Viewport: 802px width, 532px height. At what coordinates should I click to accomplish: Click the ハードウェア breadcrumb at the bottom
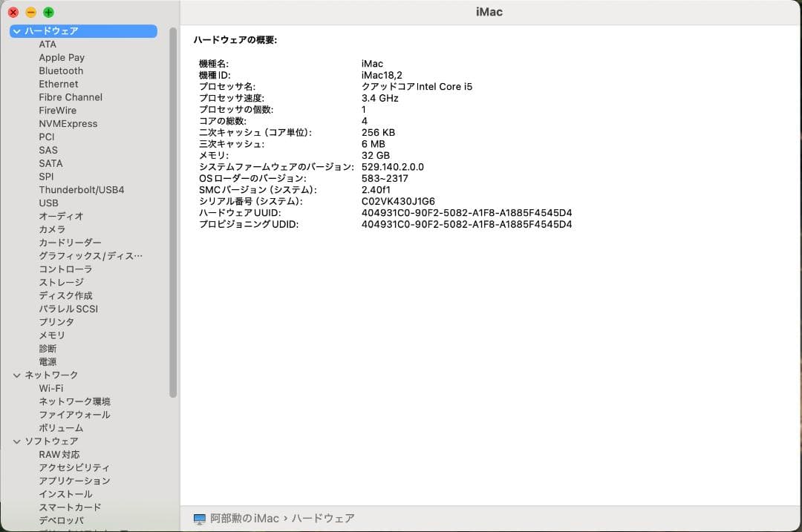click(322, 519)
